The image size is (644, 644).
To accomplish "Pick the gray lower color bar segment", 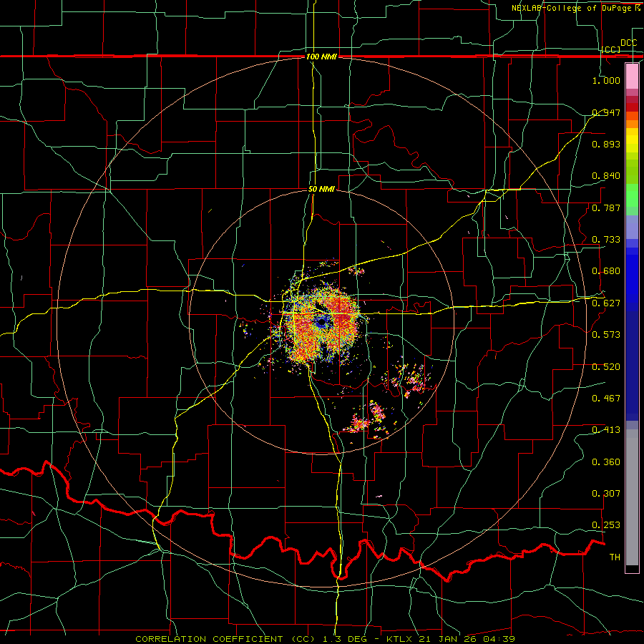I will click(x=632, y=497).
